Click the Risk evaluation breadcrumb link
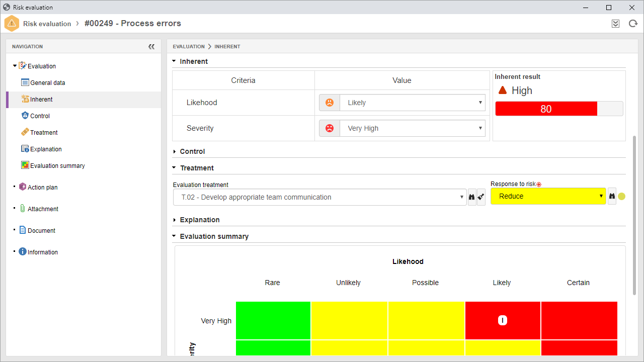Image resolution: width=644 pixels, height=362 pixels. pos(47,24)
